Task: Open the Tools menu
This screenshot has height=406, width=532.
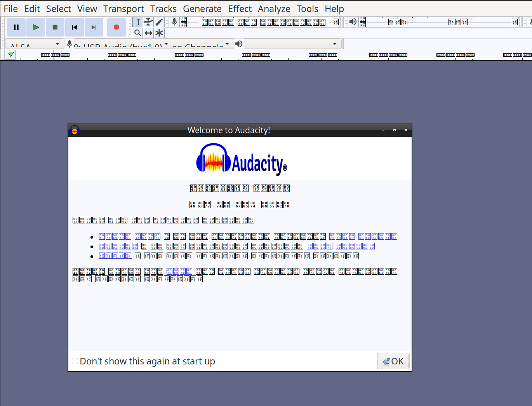Action: pyautogui.click(x=308, y=9)
